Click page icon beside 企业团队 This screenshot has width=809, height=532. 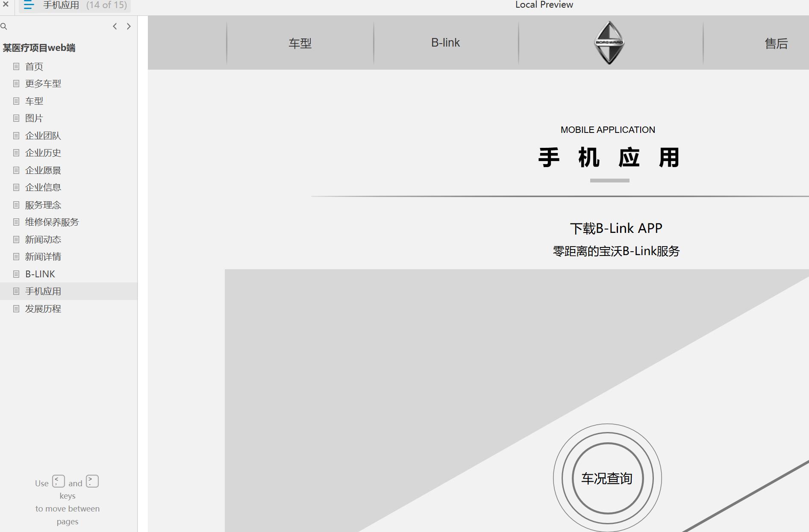click(x=16, y=136)
